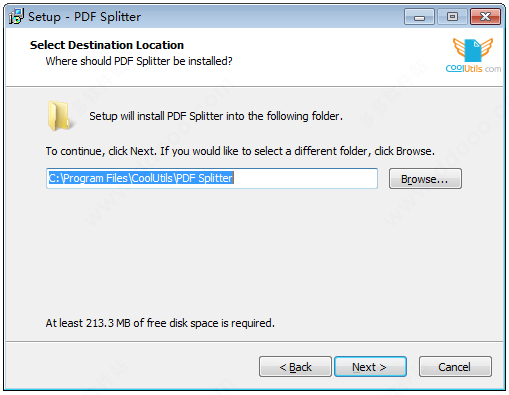Click the CoolUtils winged document logo
This screenshot has height=395, width=509.
point(473,50)
